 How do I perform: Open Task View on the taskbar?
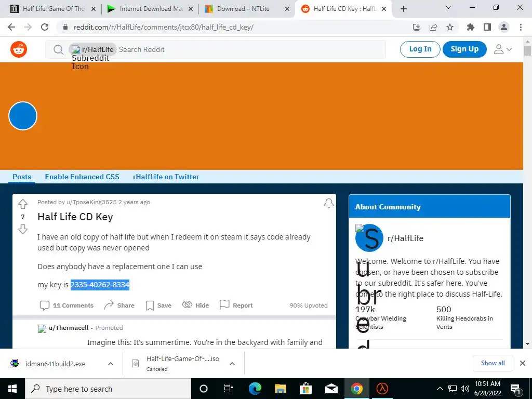[x=229, y=389]
